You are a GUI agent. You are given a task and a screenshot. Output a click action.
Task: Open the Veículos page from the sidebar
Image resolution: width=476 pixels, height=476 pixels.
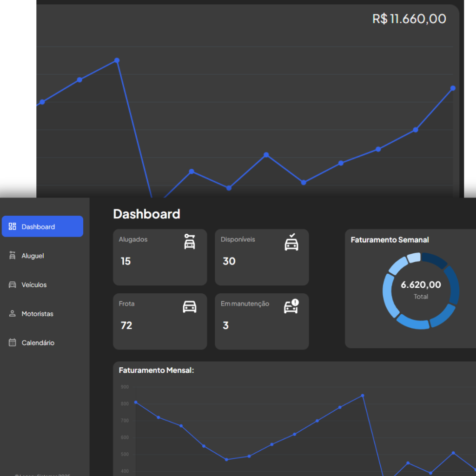coord(34,285)
